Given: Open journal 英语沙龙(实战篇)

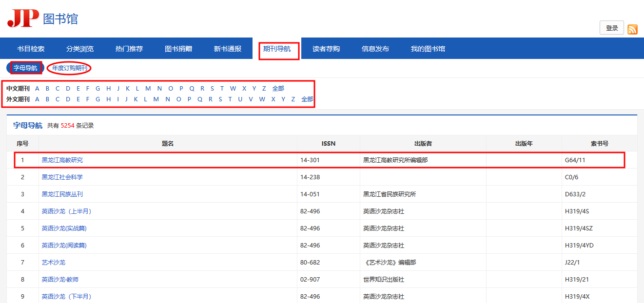Looking at the screenshot, I should 64,228.
